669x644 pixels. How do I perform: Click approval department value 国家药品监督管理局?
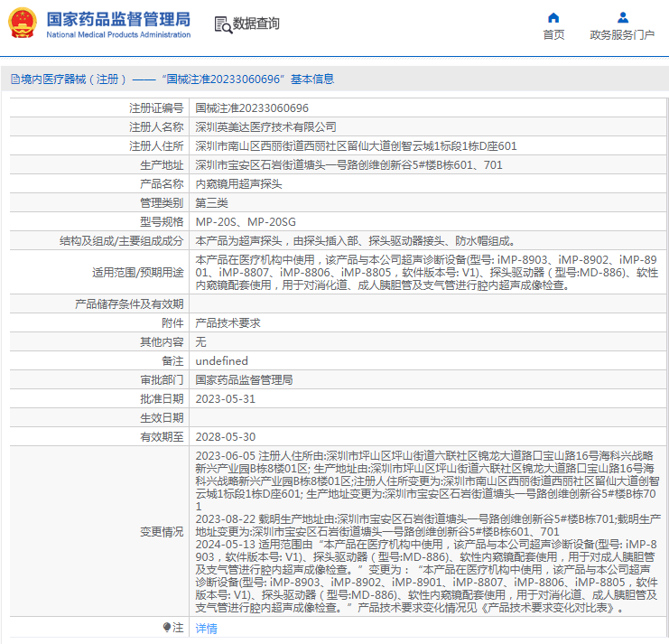click(x=244, y=380)
